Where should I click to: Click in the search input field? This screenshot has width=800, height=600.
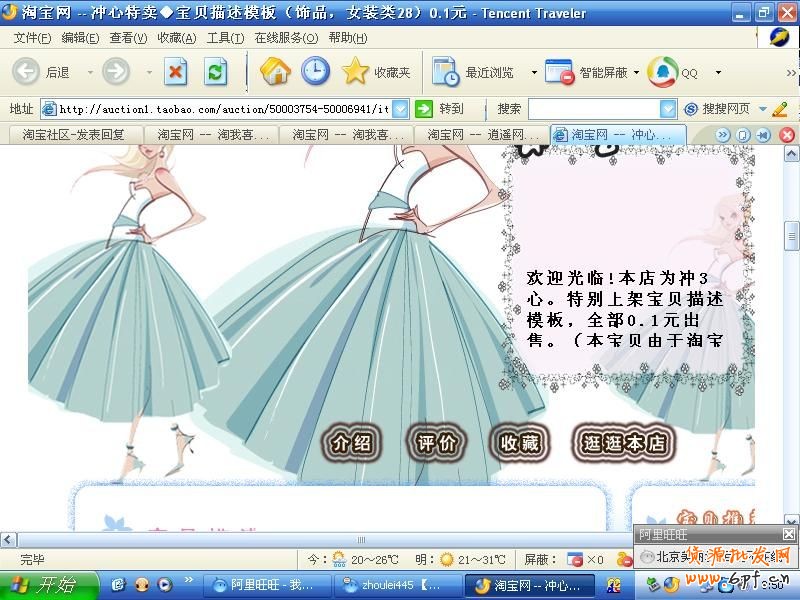pyautogui.click(x=593, y=109)
